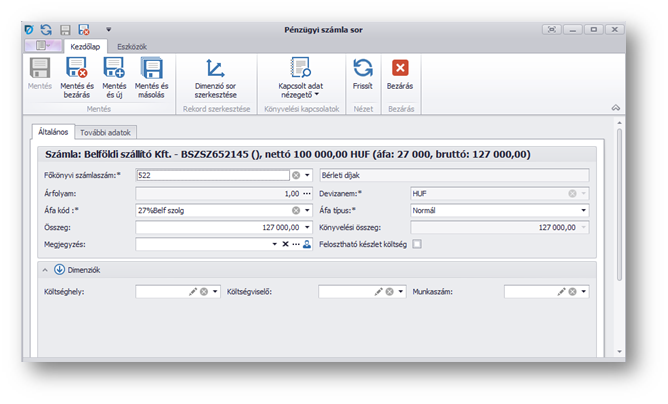The image size is (668, 404).
Task: Expand the Áfa kód dropdown list
Action: (x=307, y=211)
